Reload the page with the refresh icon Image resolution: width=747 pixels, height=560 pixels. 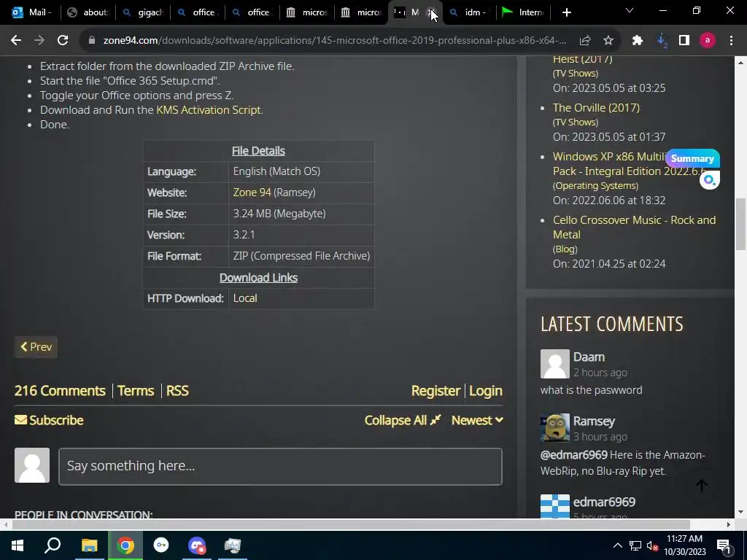coord(63,41)
